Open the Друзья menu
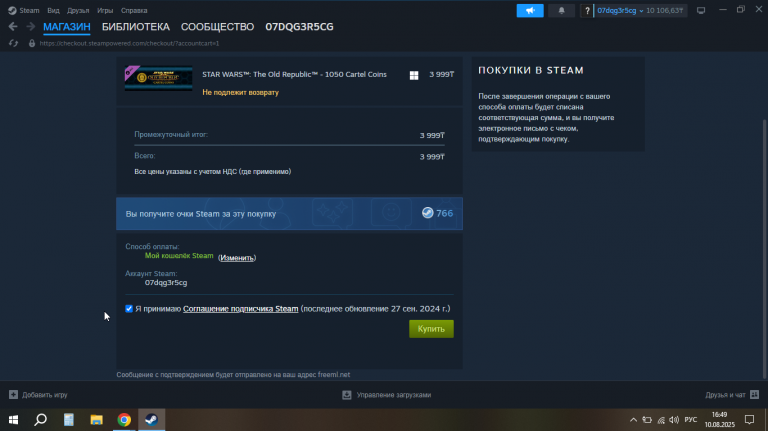Viewport: 768px width, 431px height. [x=78, y=10]
